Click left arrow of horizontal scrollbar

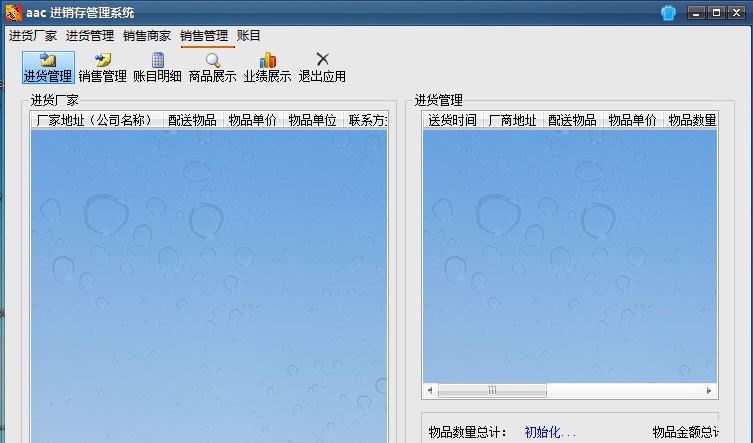[430, 391]
